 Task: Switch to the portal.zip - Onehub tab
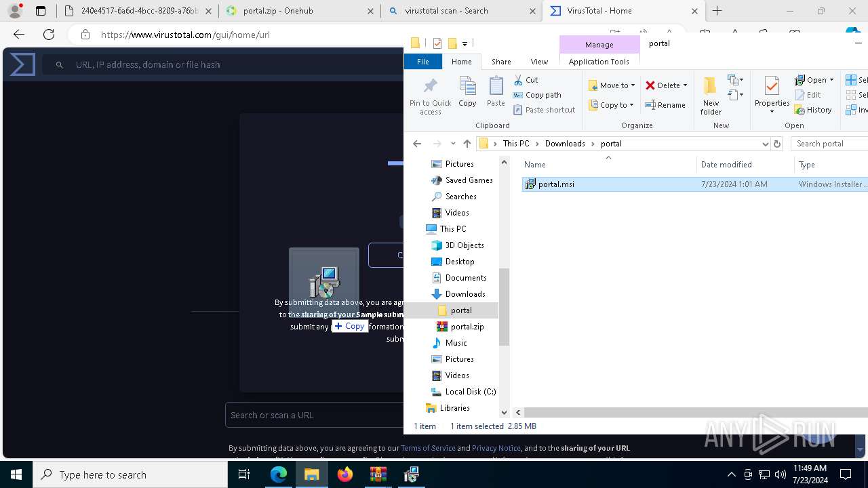pos(299,11)
